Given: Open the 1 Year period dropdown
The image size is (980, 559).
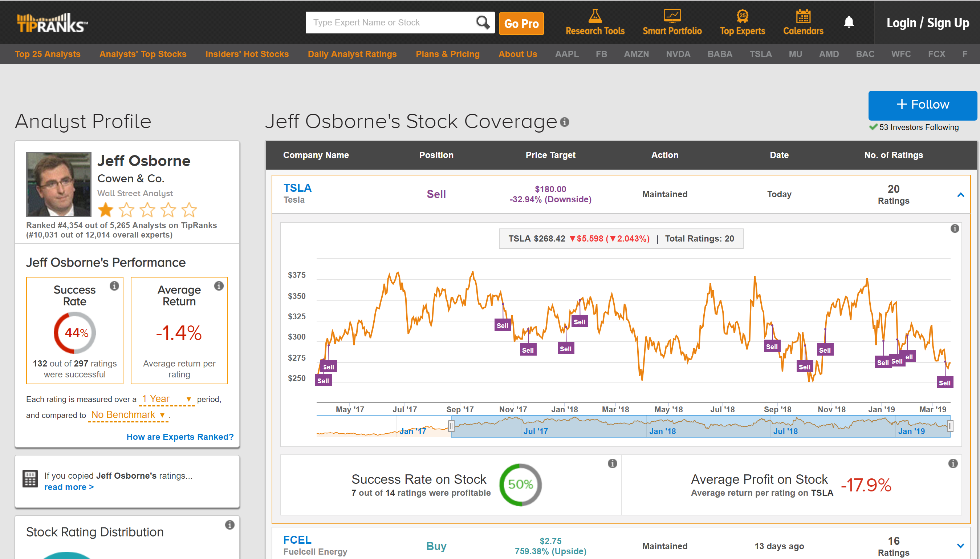Looking at the screenshot, I should tap(167, 399).
